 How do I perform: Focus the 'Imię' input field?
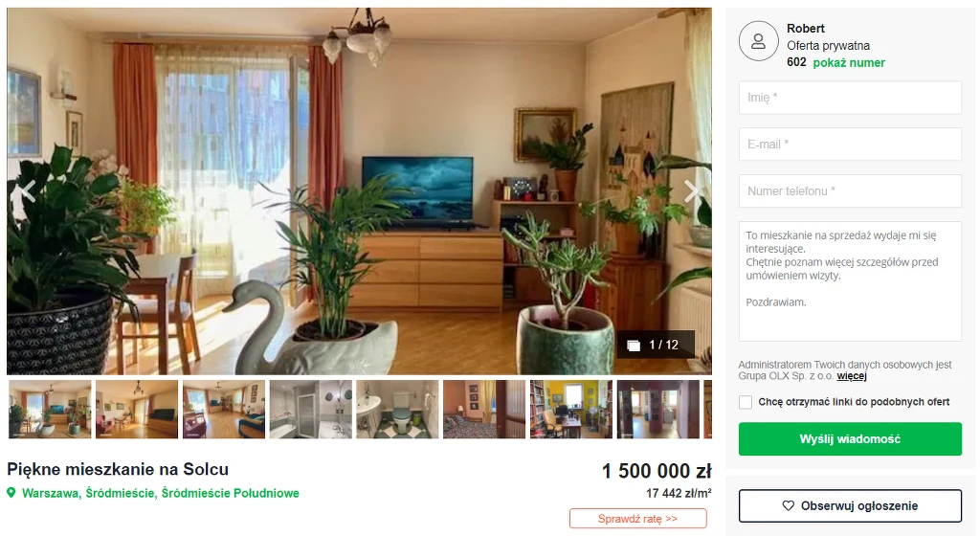[x=850, y=98]
